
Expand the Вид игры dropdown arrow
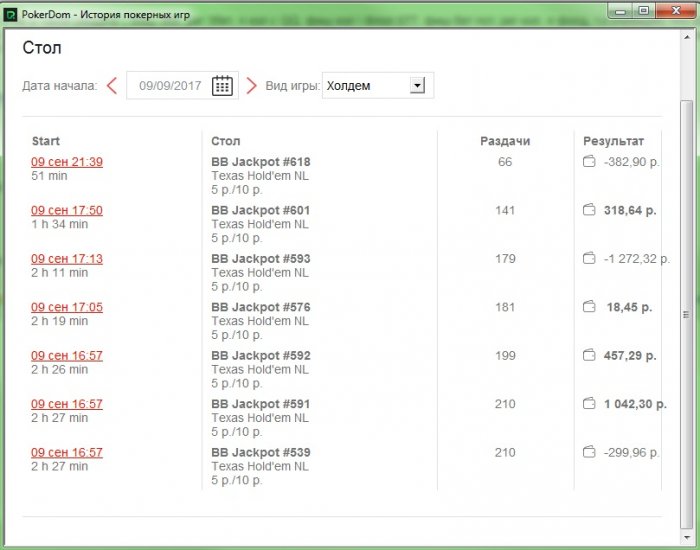pyautogui.click(x=417, y=85)
